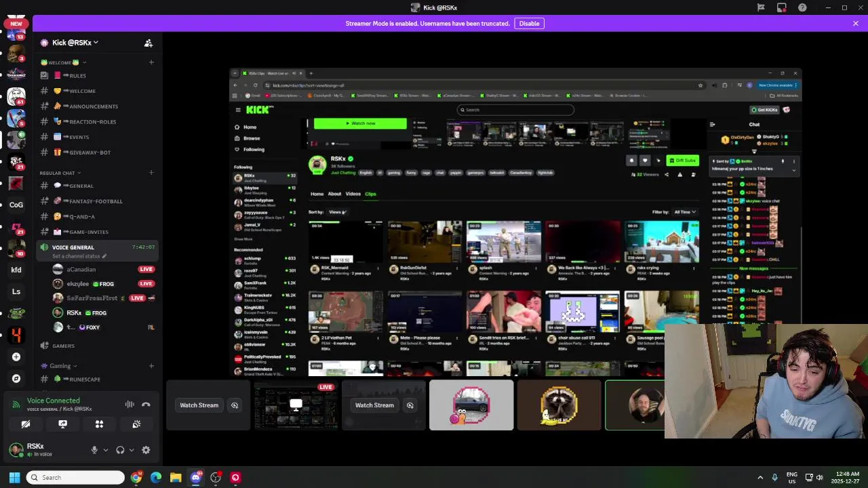
Task: Open Discord Activities launcher icon
Action: tap(99, 424)
